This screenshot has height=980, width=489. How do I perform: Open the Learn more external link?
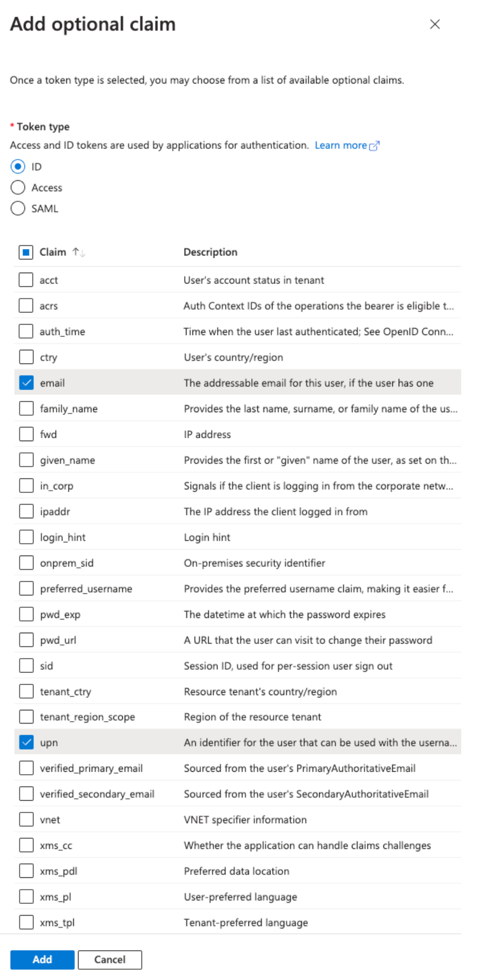pyautogui.click(x=347, y=145)
